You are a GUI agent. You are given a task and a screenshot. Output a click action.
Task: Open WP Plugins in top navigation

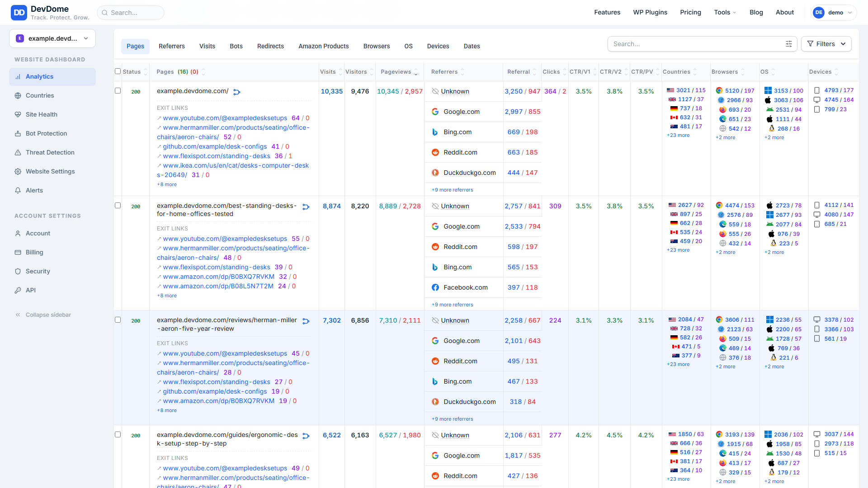pos(650,12)
